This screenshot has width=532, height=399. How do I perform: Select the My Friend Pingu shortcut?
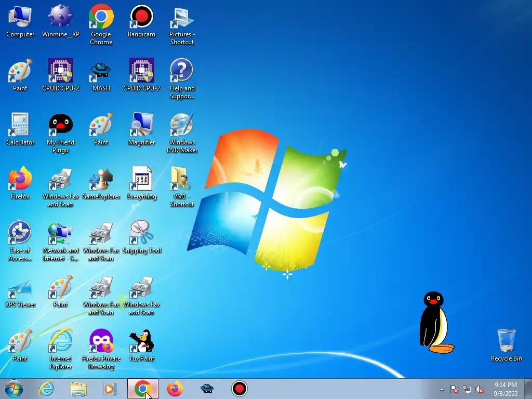60,133
